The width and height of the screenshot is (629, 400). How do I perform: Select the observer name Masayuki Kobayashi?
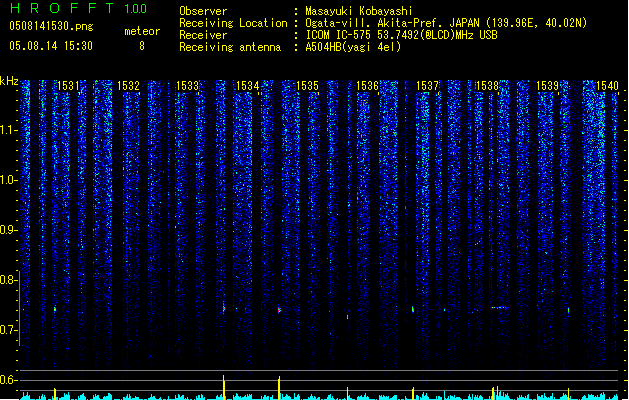359,11
